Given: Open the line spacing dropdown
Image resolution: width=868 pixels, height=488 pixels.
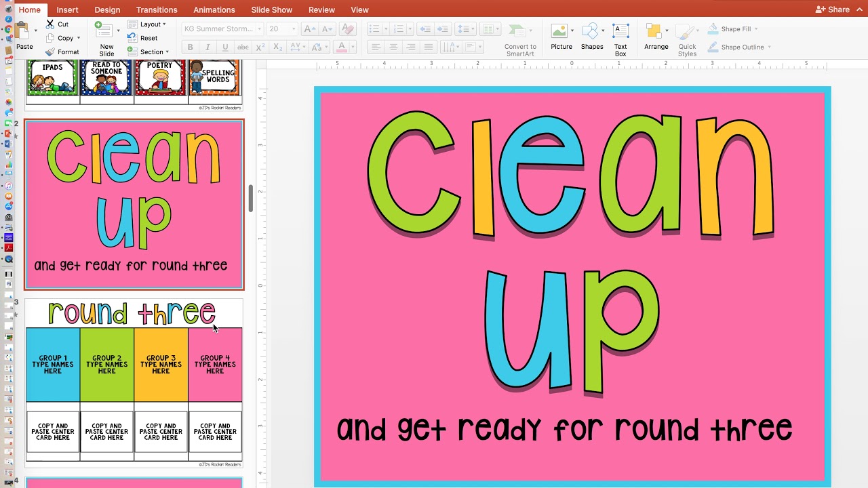Looking at the screenshot, I should point(465,29).
